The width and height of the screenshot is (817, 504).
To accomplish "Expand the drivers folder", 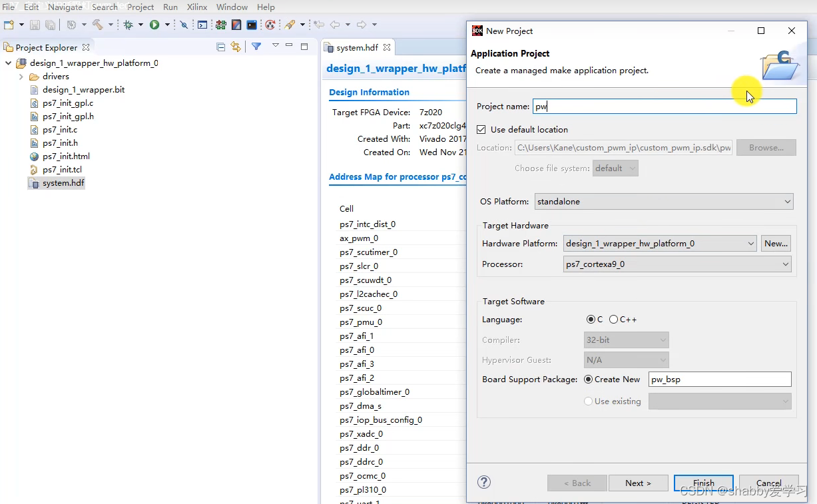I will [21, 77].
